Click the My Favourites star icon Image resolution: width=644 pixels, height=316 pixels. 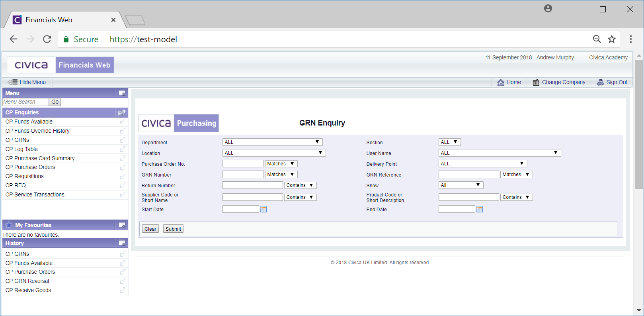pyautogui.click(x=9, y=225)
